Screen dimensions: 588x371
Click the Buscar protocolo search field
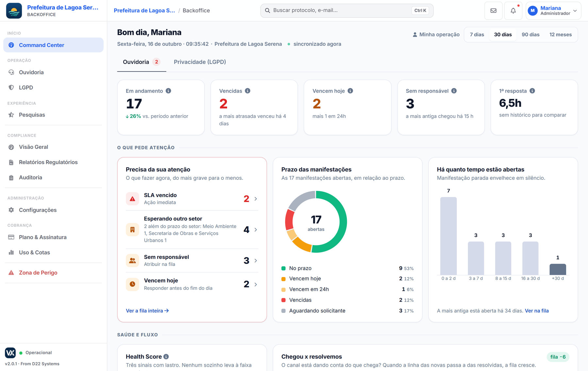pos(347,10)
